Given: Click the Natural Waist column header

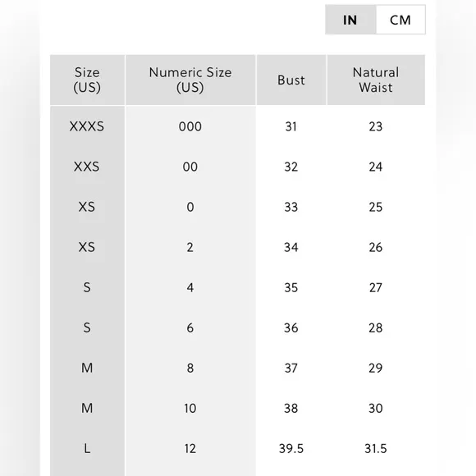Looking at the screenshot, I should pos(376,80).
